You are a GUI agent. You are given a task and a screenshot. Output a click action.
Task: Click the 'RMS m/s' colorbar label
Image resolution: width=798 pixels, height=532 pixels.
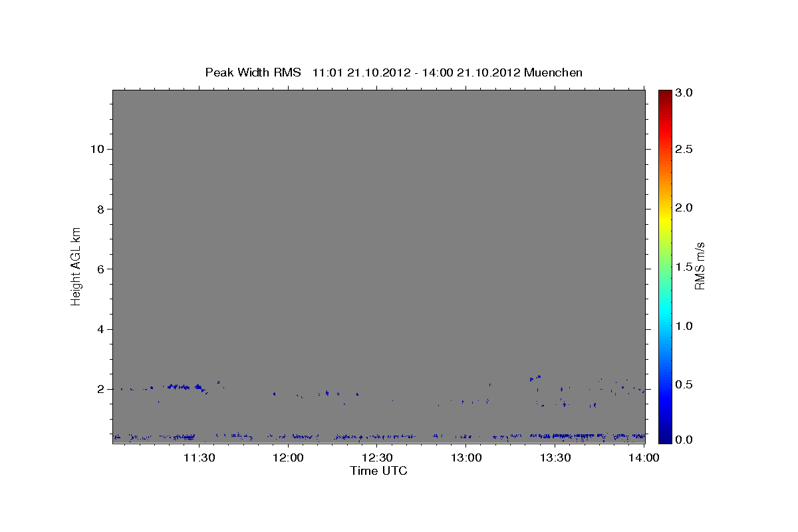[700, 266]
